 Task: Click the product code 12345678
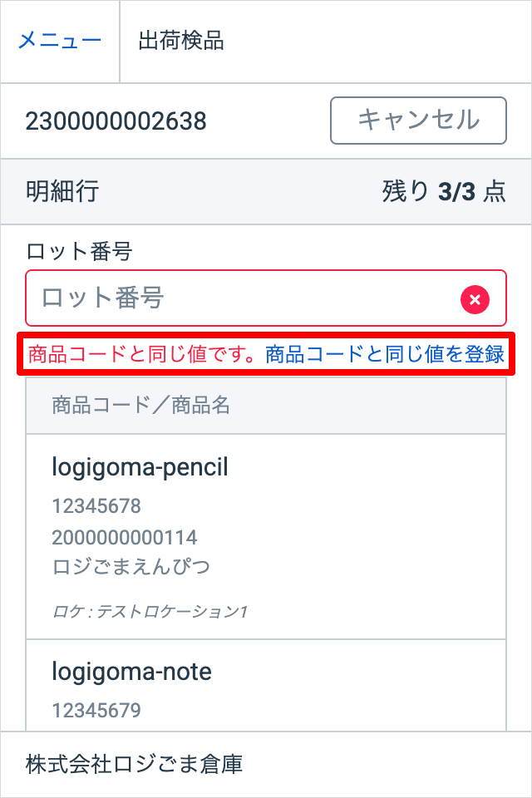click(96, 506)
